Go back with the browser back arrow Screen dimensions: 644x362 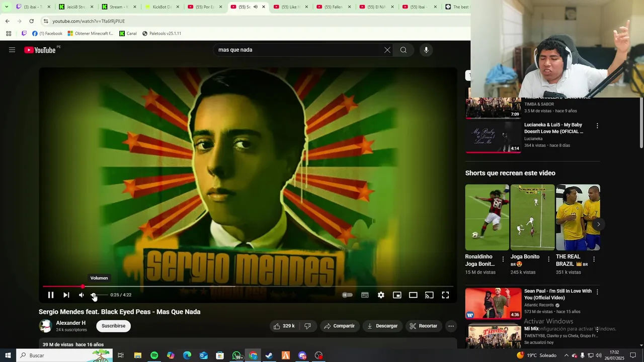point(7,21)
